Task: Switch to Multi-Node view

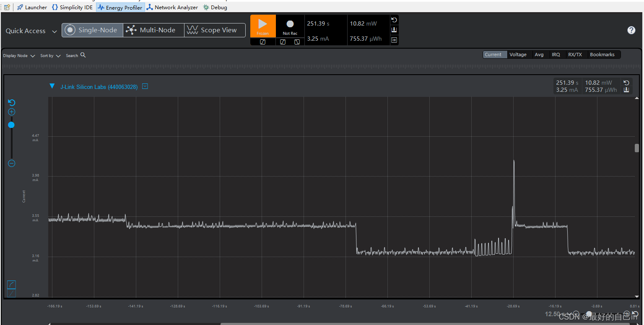Action: coord(153,30)
